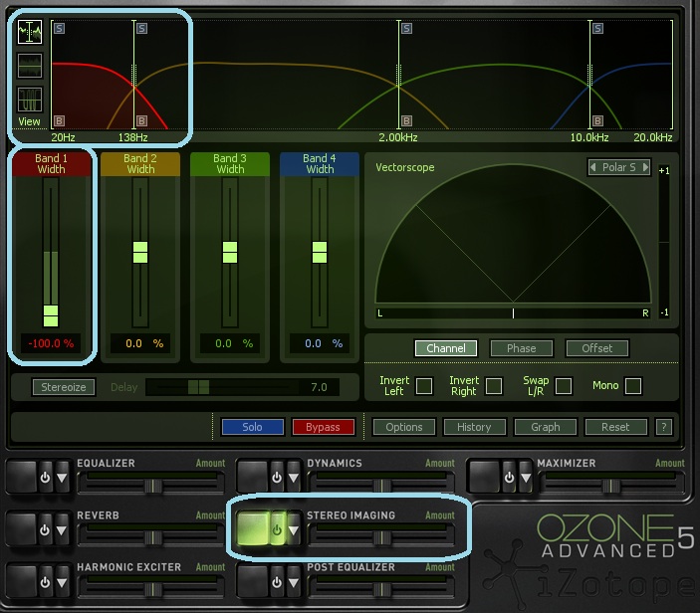Viewport: 700px width, 613px height.
Task: Click the Band 3 Width slider handle
Action: (230, 252)
